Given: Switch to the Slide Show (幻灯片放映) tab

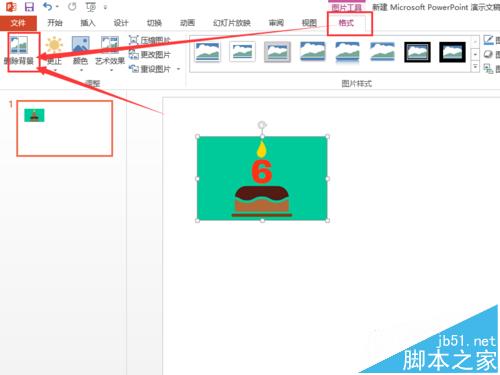Looking at the screenshot, I should pos(232,23).
